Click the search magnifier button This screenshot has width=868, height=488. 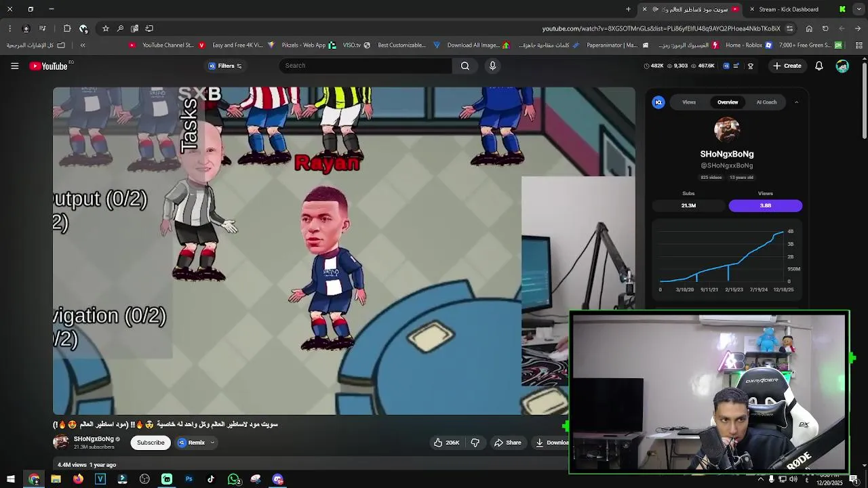(465, 66)
